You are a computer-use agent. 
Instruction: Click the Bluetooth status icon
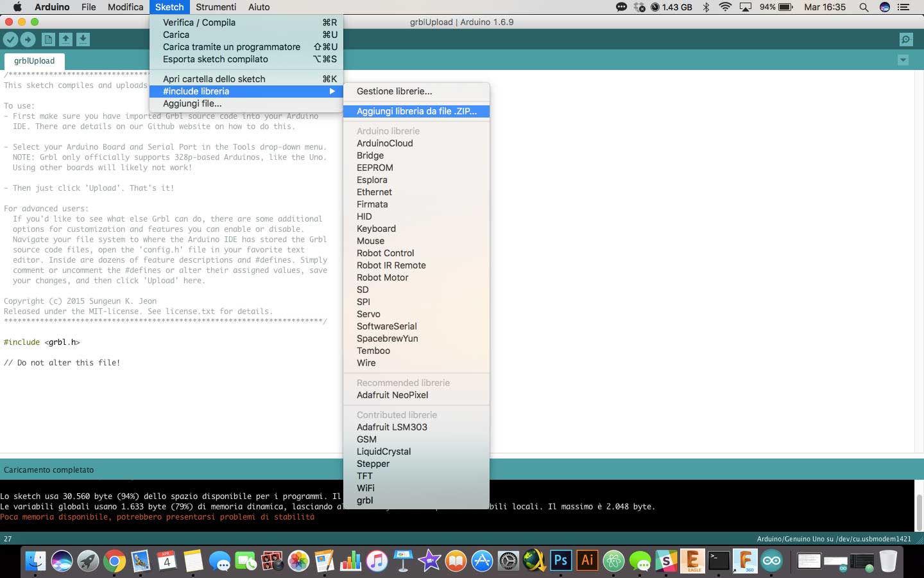tap(706, 7)
